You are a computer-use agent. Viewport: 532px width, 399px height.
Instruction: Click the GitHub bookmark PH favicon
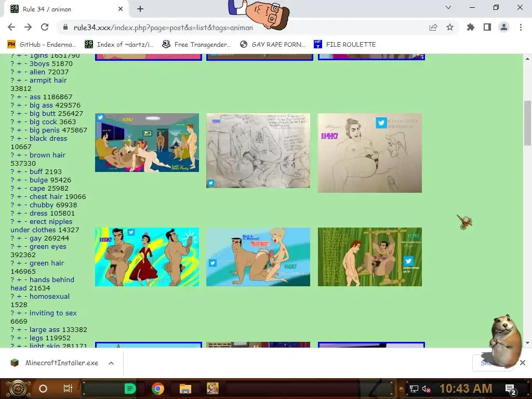tap(11, 45)
